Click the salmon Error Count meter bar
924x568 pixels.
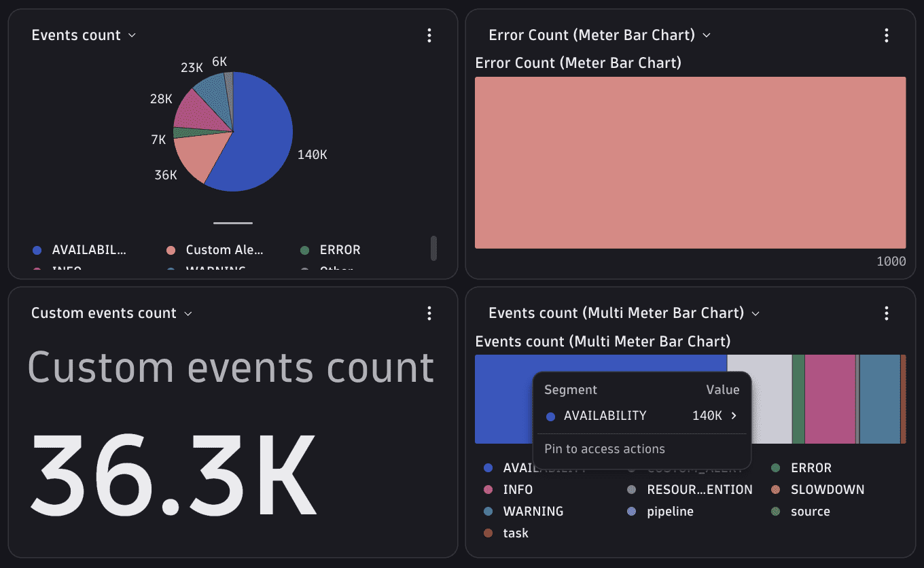click(690, 162)
